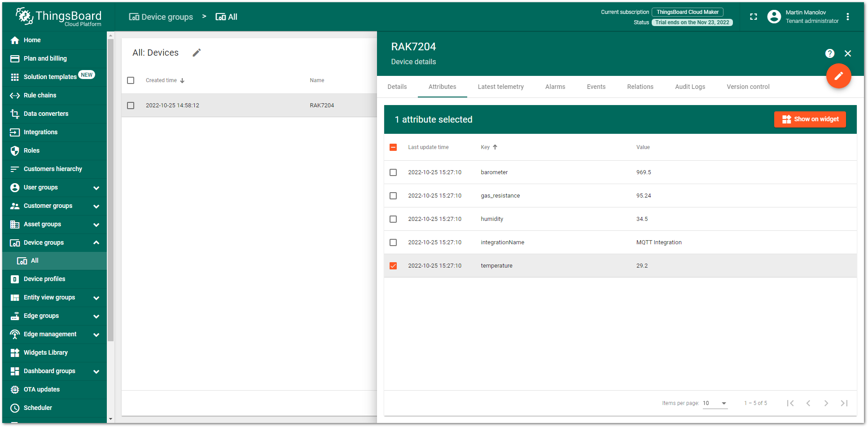868x427 pixels.
Task: Collapse the Device groups section
Action: coord(96,242)
